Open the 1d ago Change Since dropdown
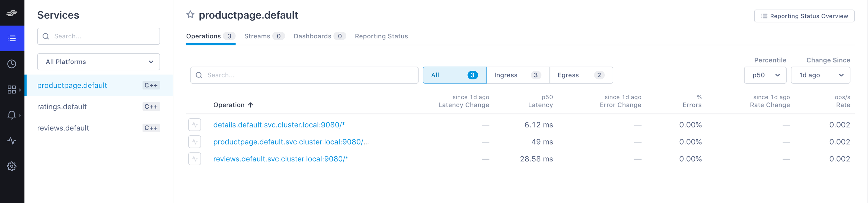 click(x=820, y=75)
